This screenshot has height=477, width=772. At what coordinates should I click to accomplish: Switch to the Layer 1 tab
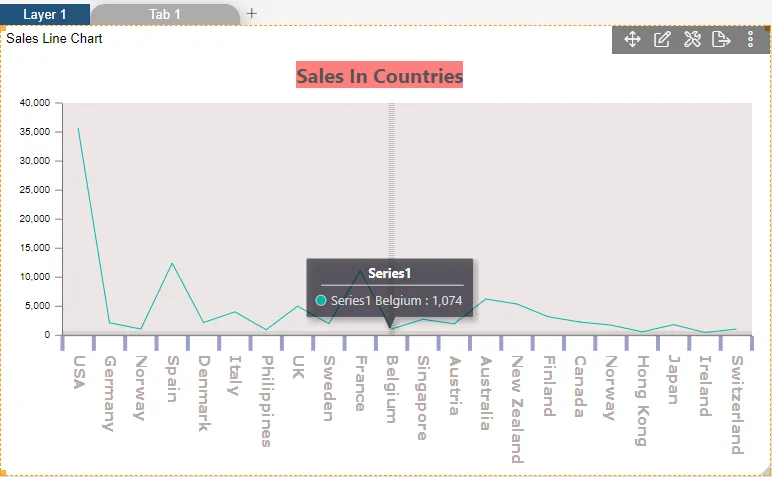coord(45,14)
